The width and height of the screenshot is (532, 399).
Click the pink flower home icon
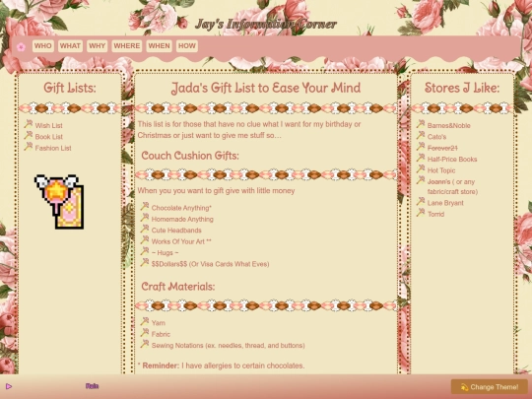(21, 47)
